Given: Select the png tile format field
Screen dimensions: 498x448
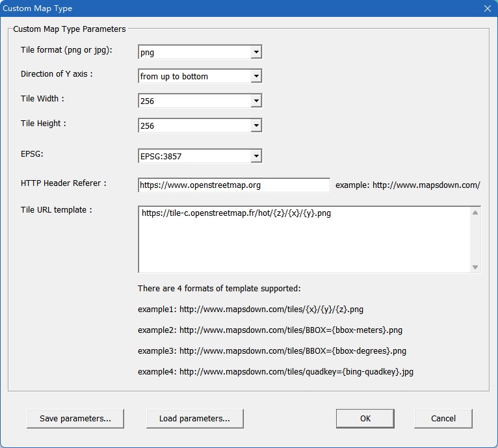Looking at the screenshot, I should coord(194,52).
